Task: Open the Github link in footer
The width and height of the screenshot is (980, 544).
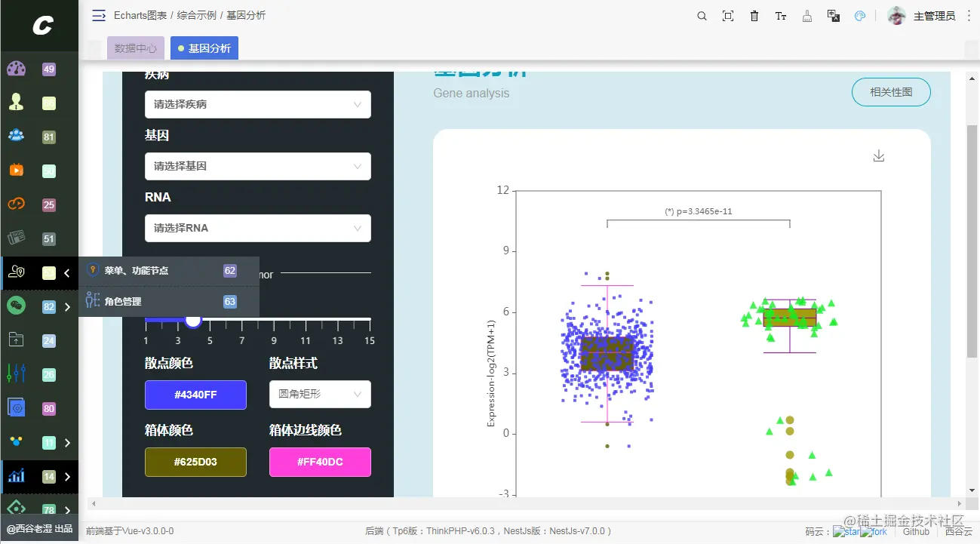Action: click(916, 531)
